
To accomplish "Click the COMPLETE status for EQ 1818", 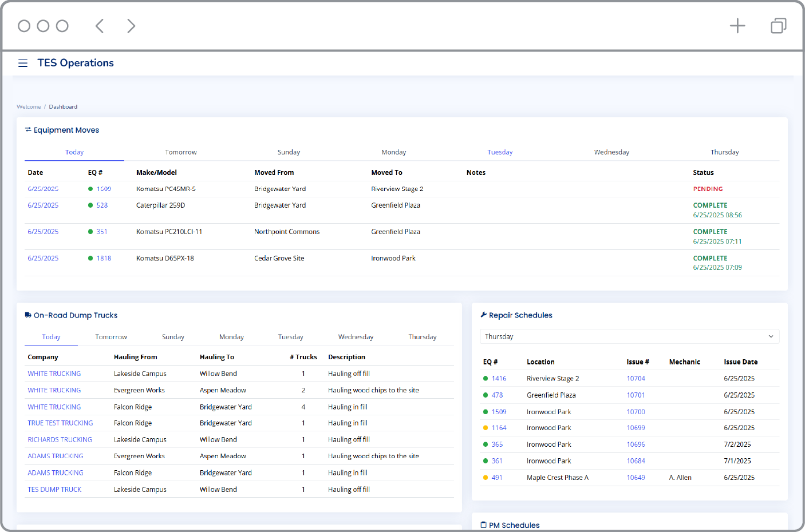I will tap(710, 259).
